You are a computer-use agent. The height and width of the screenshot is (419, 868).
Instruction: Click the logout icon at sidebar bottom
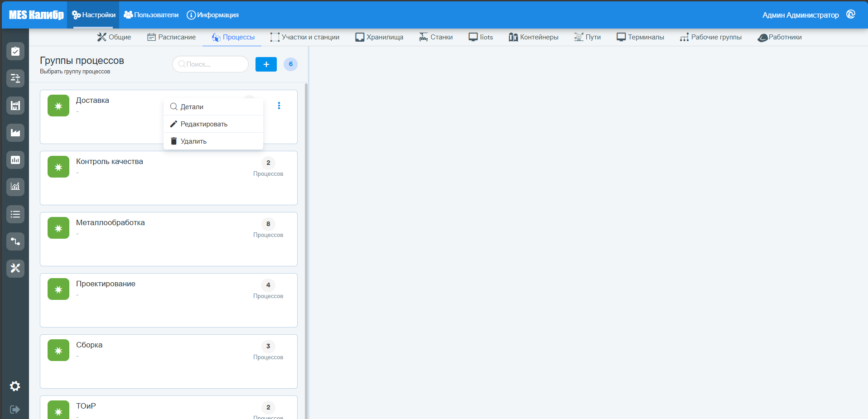pyautogui.click(x=15, y=409)
